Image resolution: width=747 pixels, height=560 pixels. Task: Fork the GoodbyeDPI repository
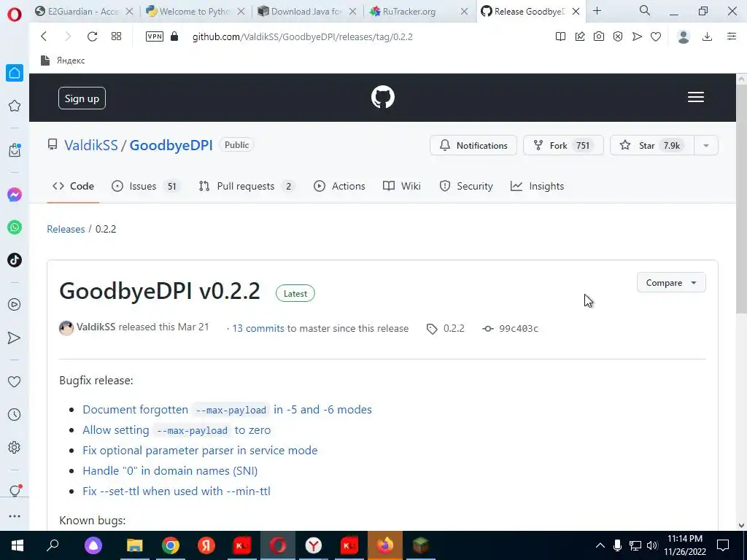tap(563, 145)
